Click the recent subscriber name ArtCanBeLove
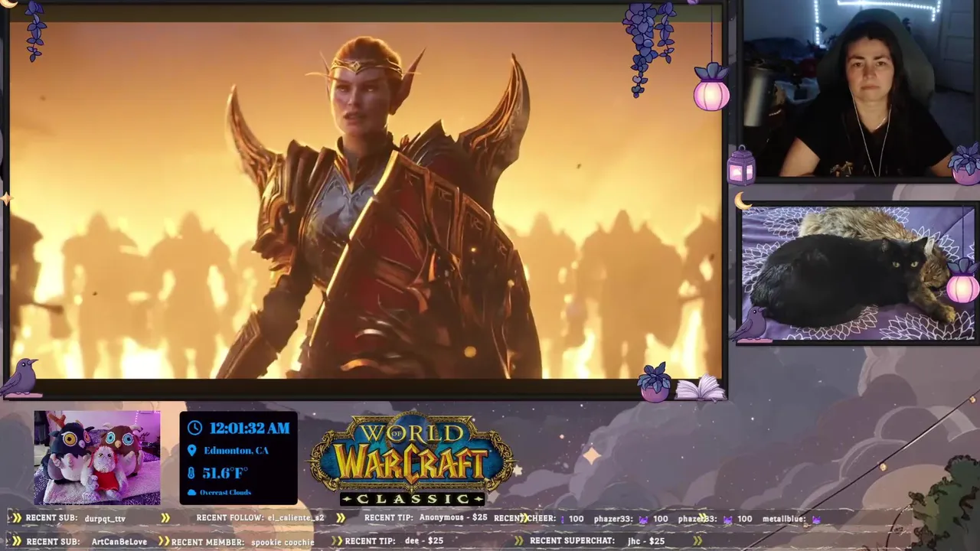Viewport: 980px width, 551px height. click(119, 542)
